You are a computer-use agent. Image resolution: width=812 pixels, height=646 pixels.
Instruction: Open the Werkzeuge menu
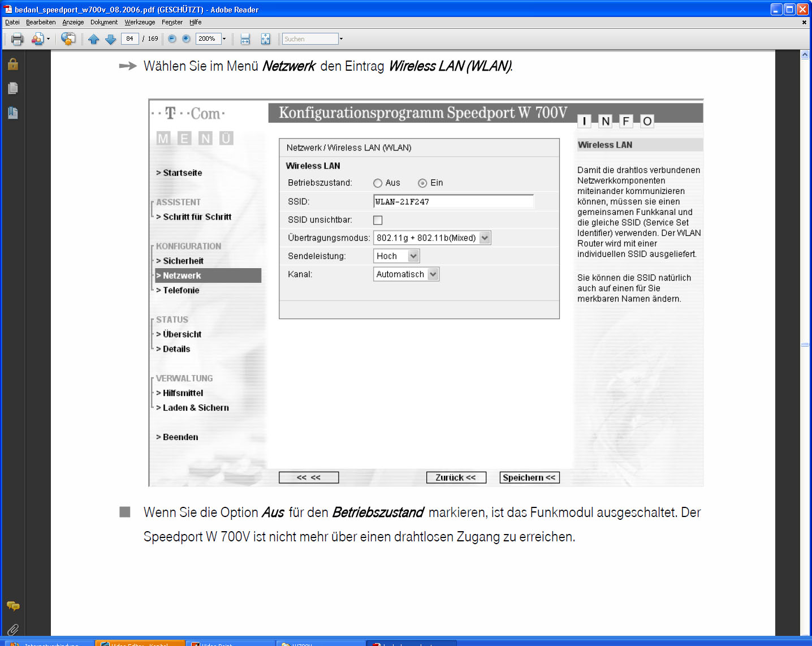[x=140, y=22]
